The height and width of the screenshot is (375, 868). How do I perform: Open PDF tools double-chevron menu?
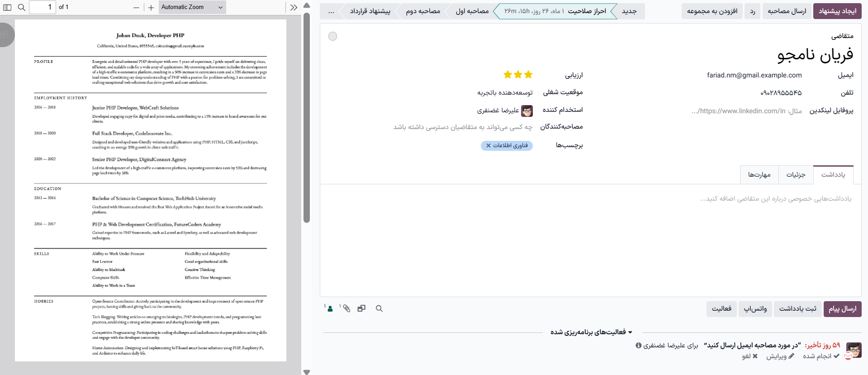294,7
